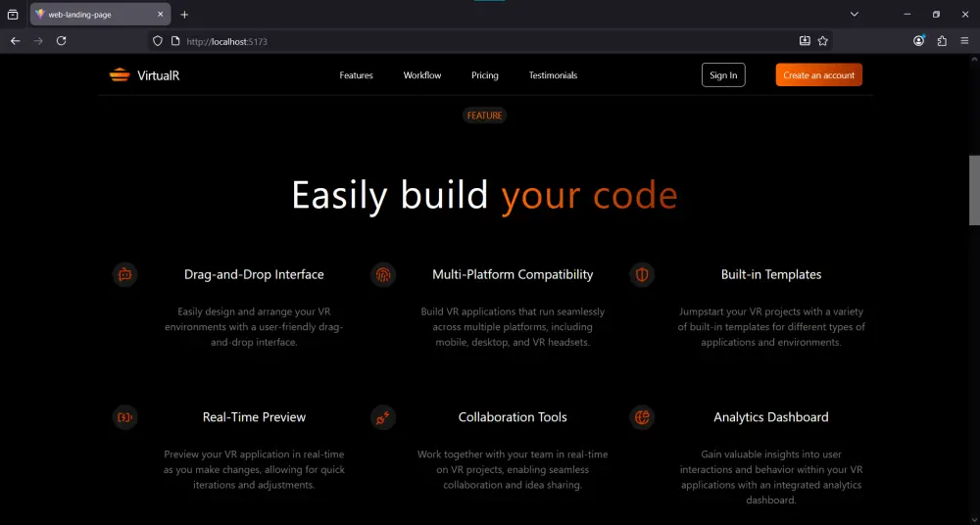Click the Built-in Templates heading

(771, 274)
